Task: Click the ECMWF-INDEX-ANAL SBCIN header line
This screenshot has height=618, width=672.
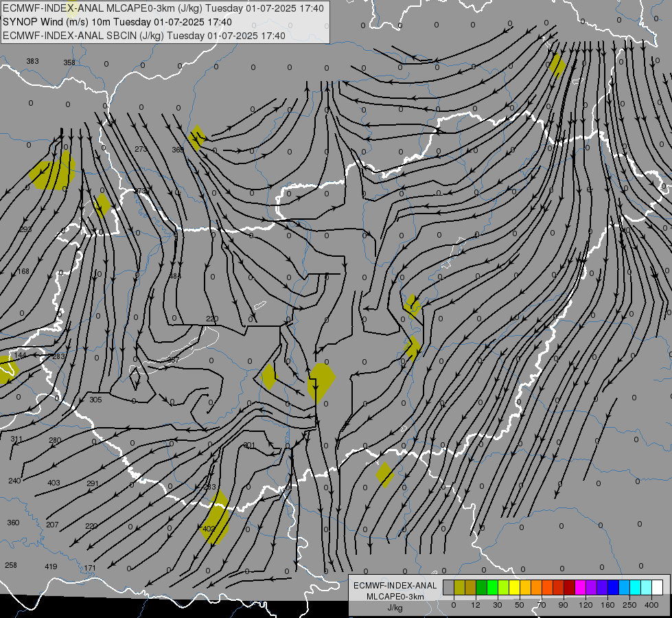Action: [144, 36]
